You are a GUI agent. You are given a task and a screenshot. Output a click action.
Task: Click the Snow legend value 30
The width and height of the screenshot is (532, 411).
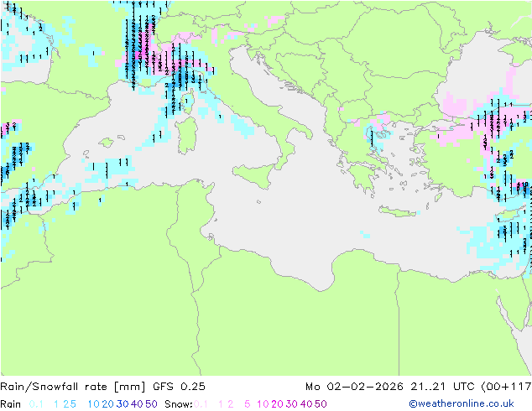click(292, 404)
